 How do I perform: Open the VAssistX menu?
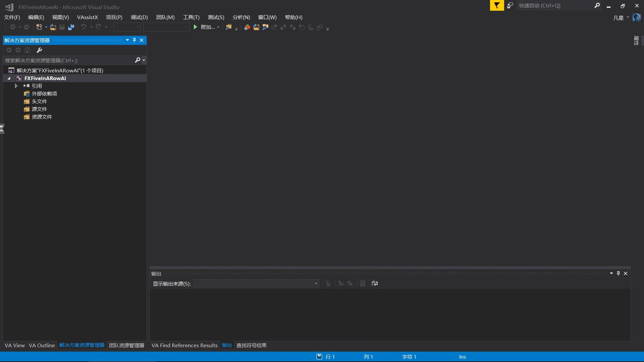[x=87, y=17]
